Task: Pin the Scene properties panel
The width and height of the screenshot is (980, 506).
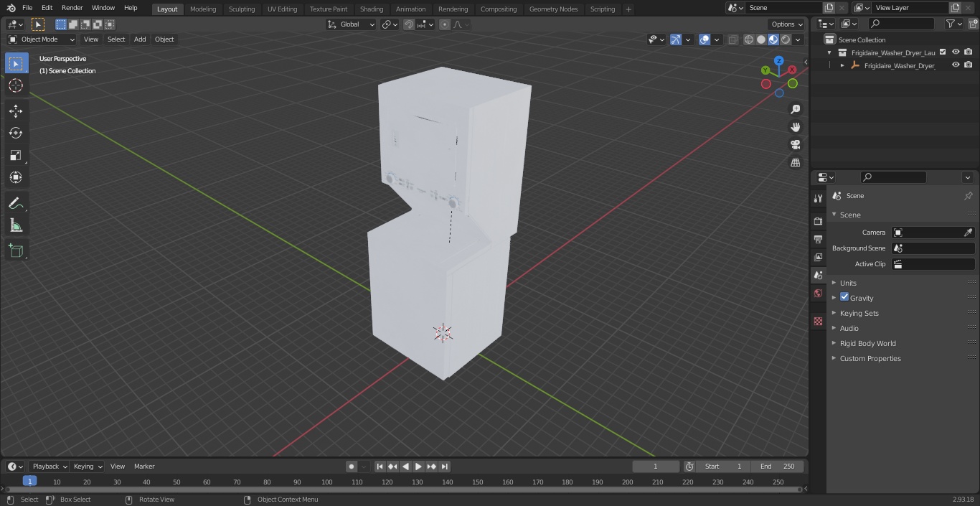Action: coord(968,196)
